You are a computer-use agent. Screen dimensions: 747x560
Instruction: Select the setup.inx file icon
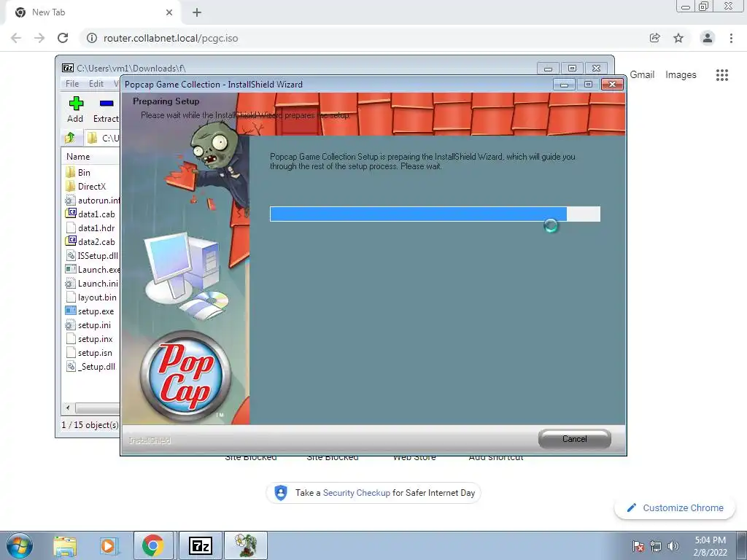(x=71, y=338)
